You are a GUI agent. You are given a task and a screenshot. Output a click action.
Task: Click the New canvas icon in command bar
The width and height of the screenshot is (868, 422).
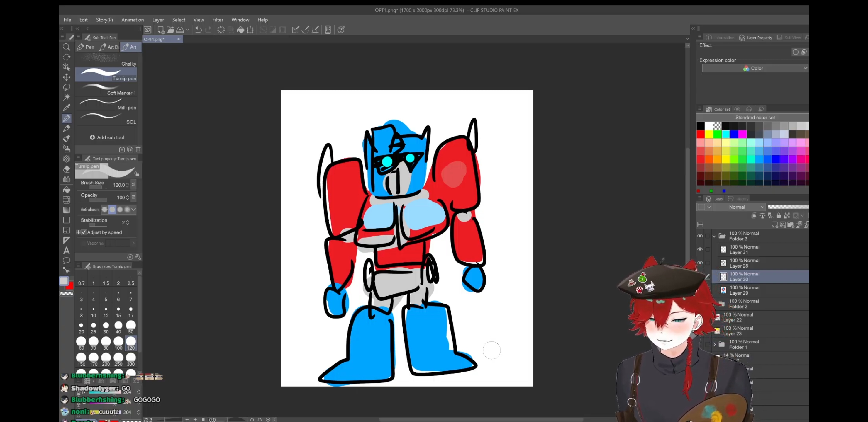click(x=161, y=30)
